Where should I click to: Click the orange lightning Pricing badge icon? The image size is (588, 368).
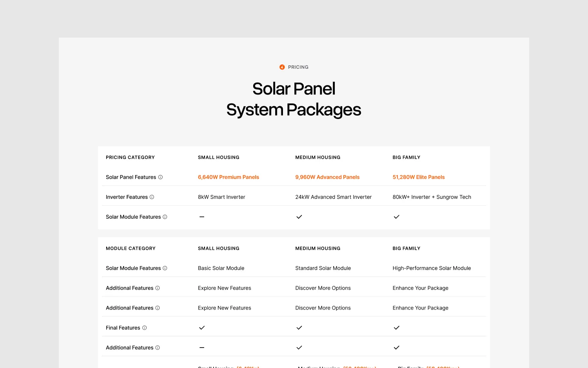[282, 67]
